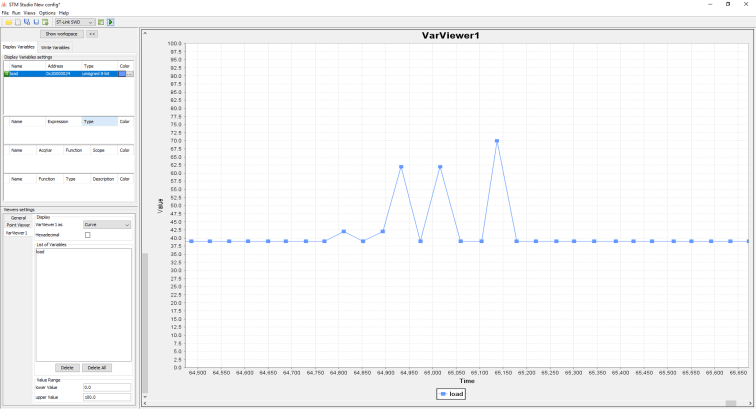Image resolution: width=756 pixels, height=409 pixels.
Task: Open the Run menu
Action: pos(18,12)
